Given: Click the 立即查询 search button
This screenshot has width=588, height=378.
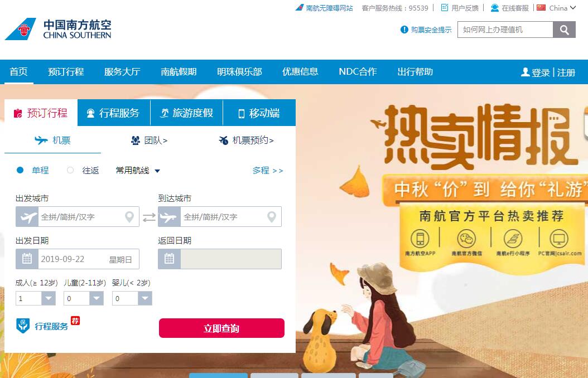Looking at the screenshot, I should (221, 328).
